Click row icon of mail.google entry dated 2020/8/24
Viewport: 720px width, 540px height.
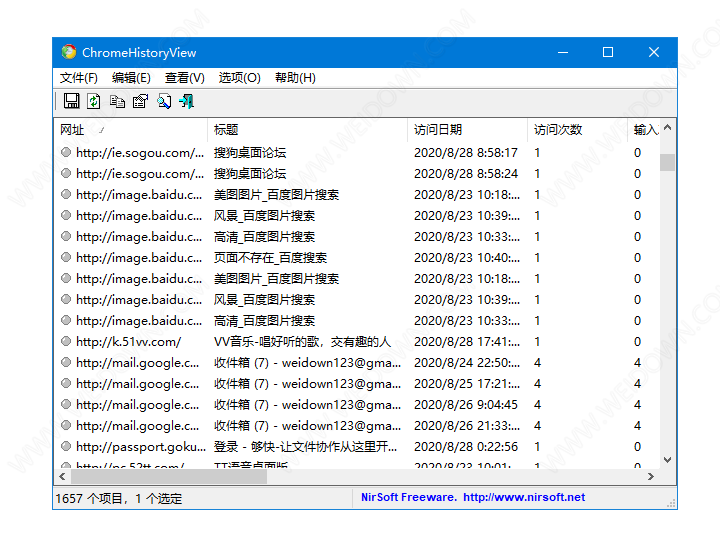tap(66, 362)
